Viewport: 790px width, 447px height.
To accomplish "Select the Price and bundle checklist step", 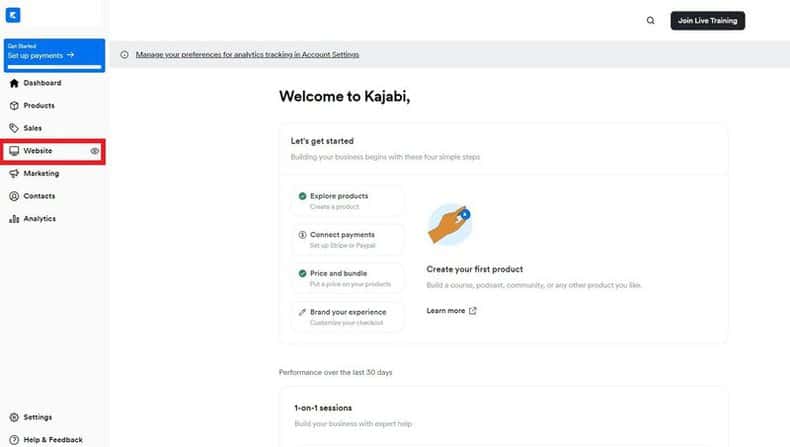I will [347, 278].
